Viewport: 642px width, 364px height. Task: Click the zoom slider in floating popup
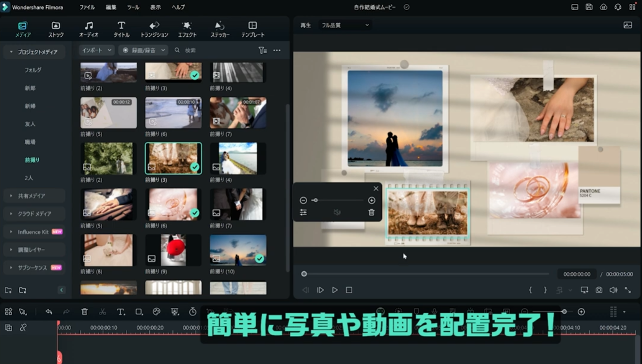pyautogui.click(x=338, y=200)
